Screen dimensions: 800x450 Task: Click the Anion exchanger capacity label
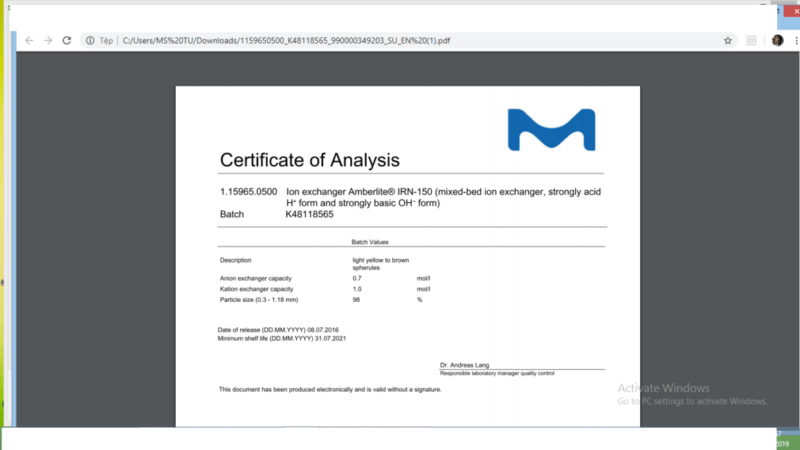click(256, 279)
